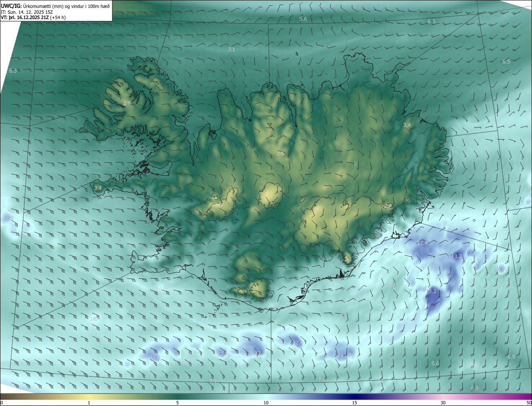Click the 5.6 value label on the map
The image size is (532, 406).
pyautogui.click(x=303, y=19)
